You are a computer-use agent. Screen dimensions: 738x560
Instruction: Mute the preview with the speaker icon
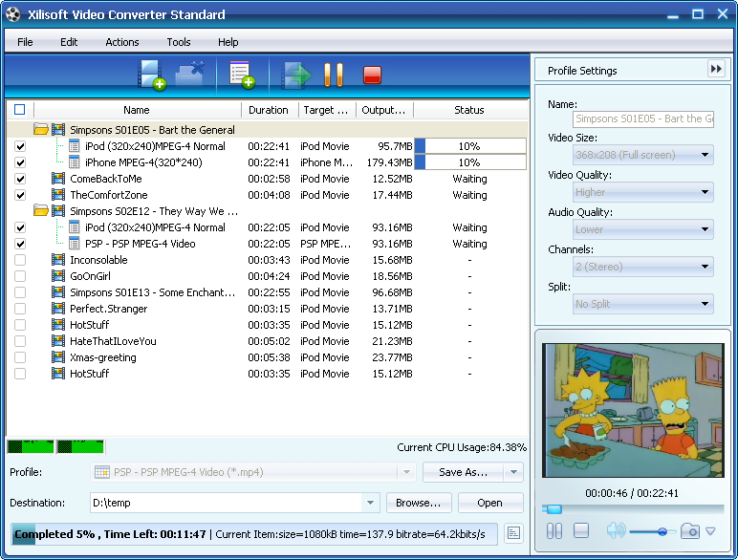coord(616,530)
